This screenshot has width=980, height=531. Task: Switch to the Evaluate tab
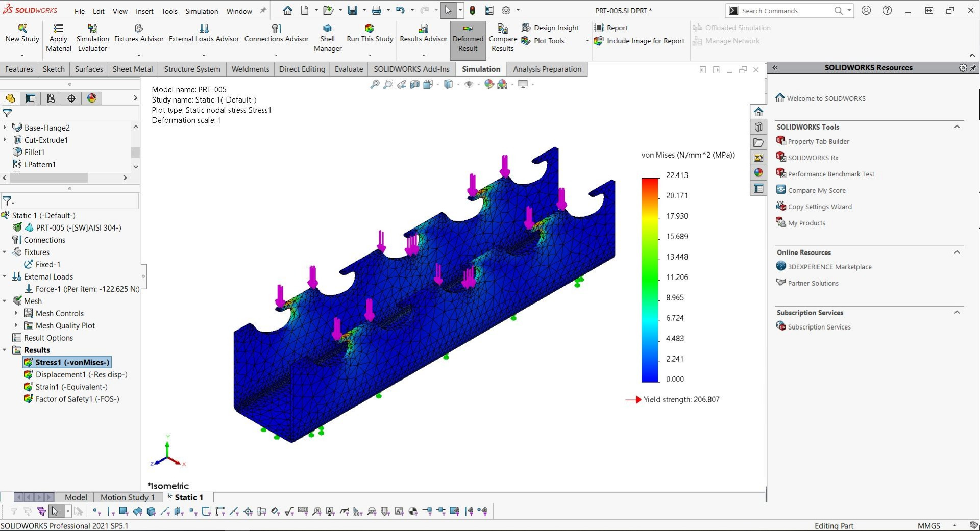[x=349, y=69]
